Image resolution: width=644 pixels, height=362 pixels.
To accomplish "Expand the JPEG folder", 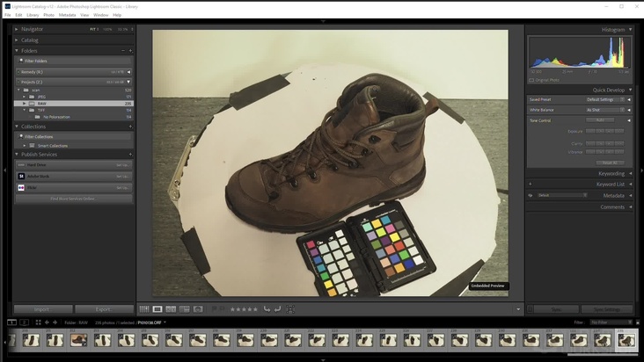I will 25,97.
